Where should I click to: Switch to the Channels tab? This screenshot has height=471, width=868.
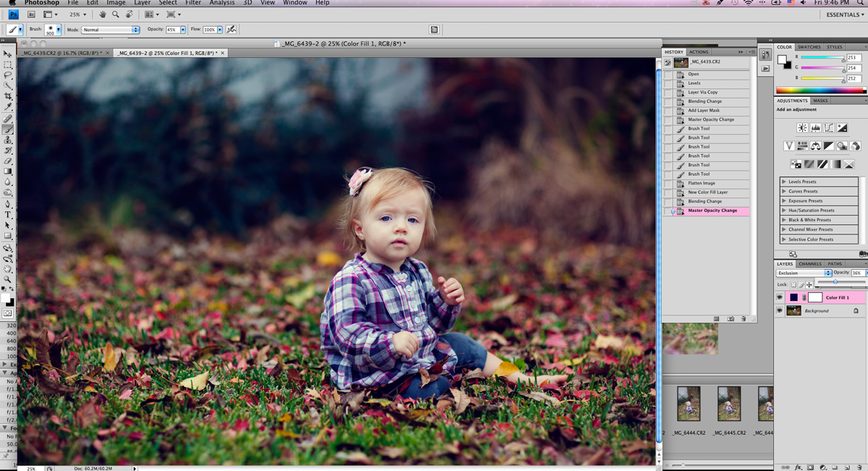click(x=810, y=263)
